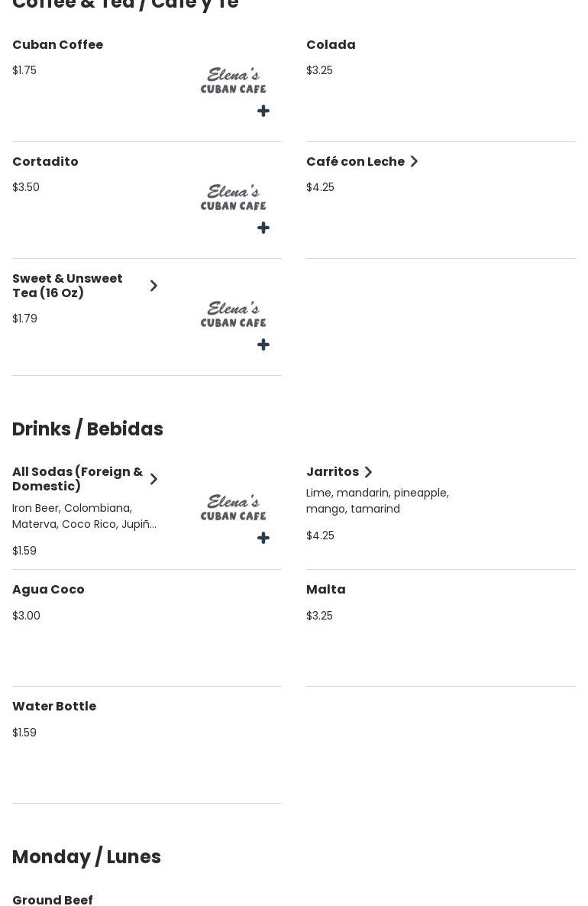This screenshot has height=906, width=588.
Task: Click the Cuban Coffee item name
Action: [x=57, y=45]
